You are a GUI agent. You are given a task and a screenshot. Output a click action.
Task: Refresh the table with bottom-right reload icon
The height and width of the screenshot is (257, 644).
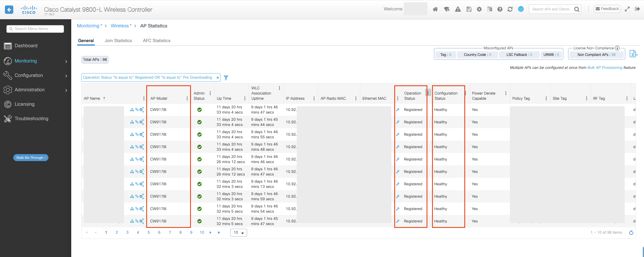[631, 233]
